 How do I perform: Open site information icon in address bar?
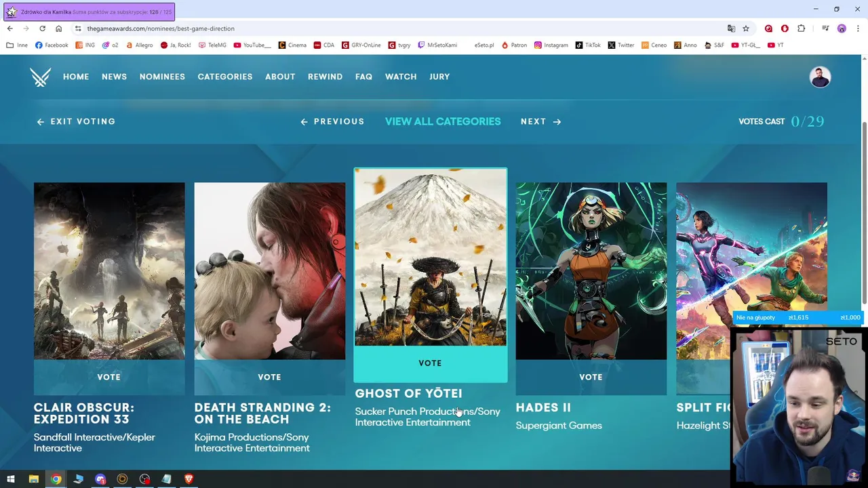point(78,28)
